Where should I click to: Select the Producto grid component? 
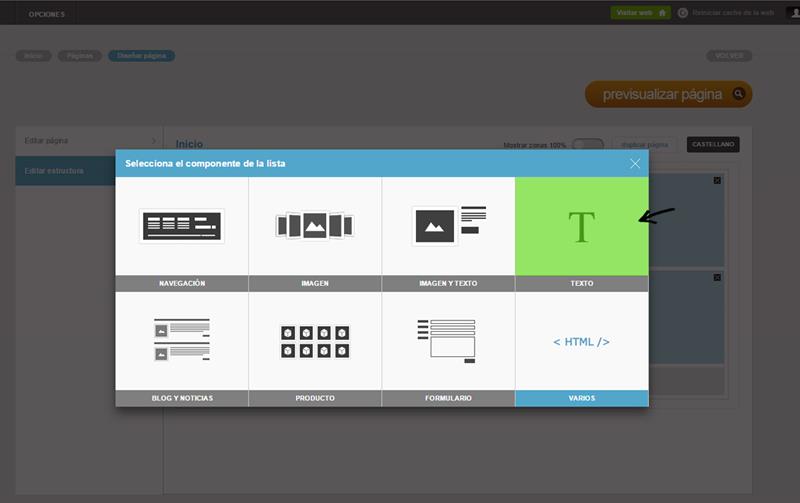(x=314, y=341)
